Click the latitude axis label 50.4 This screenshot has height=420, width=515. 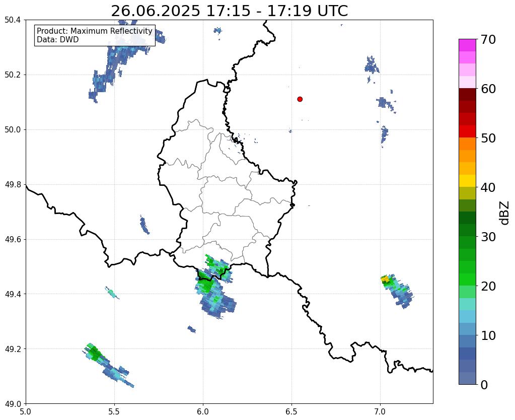[x=13, y=20]
